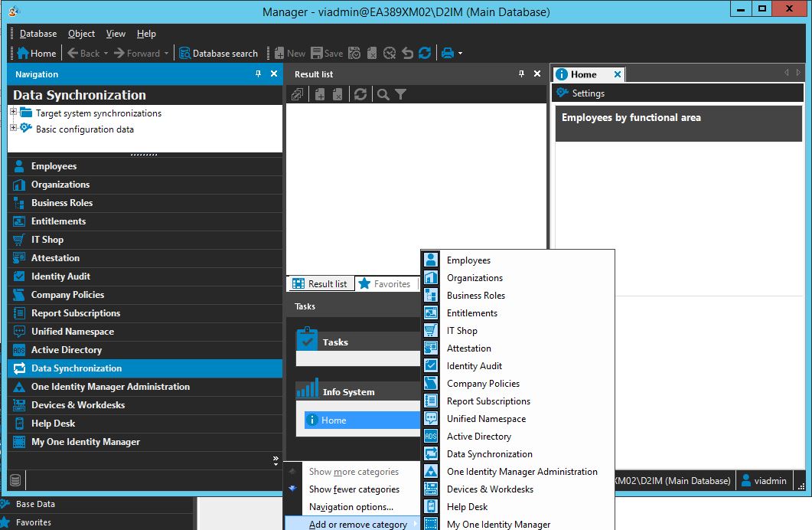This screenshot has height=530, width=812.
Task: Click Company Policies icon in Navigation
Action: click(x=19, y=295)
